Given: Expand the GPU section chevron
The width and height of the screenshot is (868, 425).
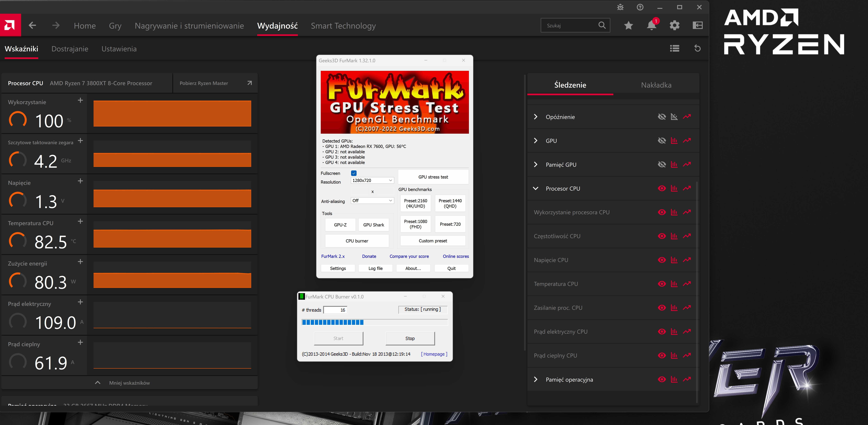Looking at the screenshot, I should coord(535,141).
